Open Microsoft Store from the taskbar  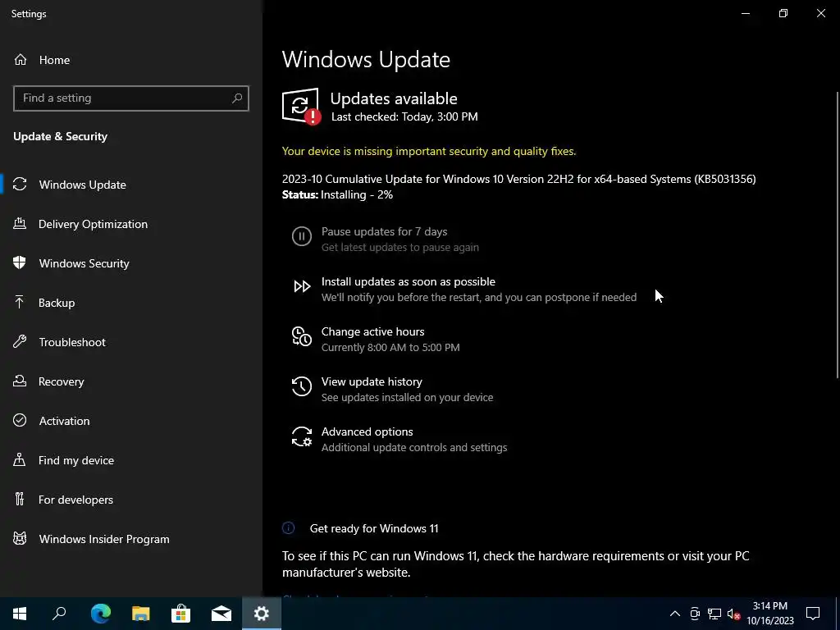coord(181,614)
